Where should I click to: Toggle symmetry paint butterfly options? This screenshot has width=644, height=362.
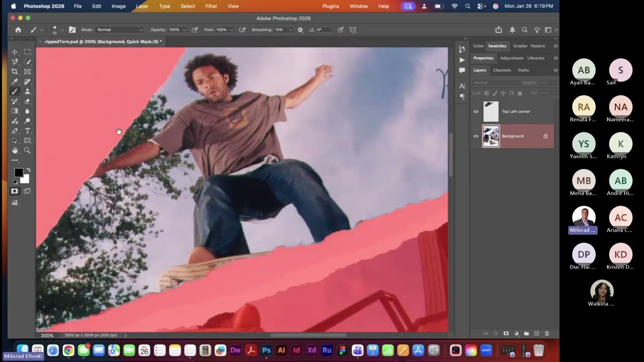pyautogui.click(x=353, y=30)
